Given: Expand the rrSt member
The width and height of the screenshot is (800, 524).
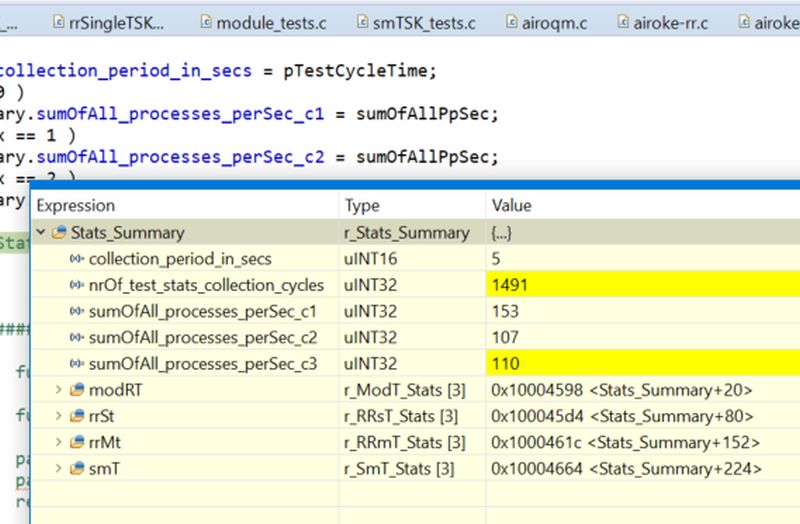Looking at the screenshot, I should pos(58,415).
